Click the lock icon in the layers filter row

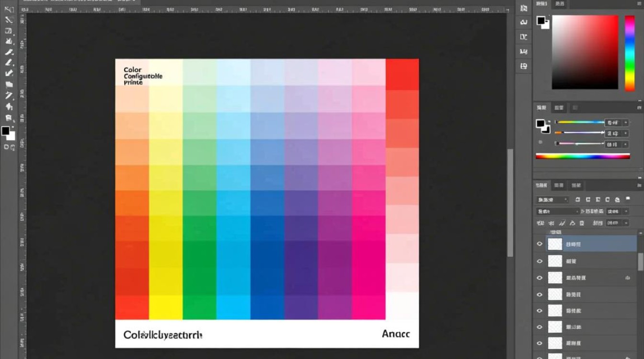617,200
